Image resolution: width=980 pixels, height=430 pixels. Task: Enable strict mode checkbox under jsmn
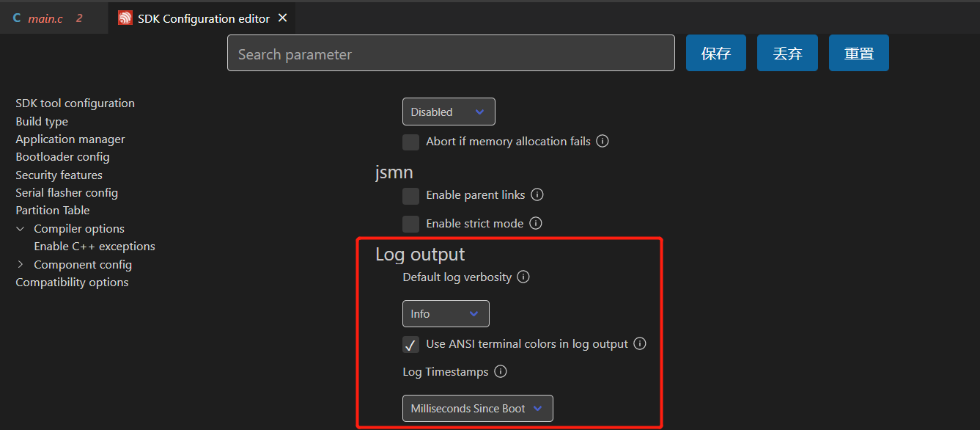411,224
